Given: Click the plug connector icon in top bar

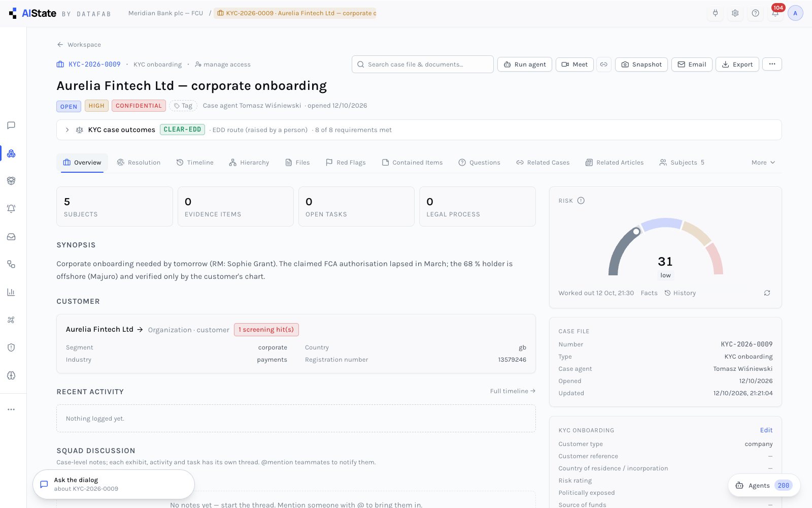Looking at the screenshot, I should coord(716,13).
